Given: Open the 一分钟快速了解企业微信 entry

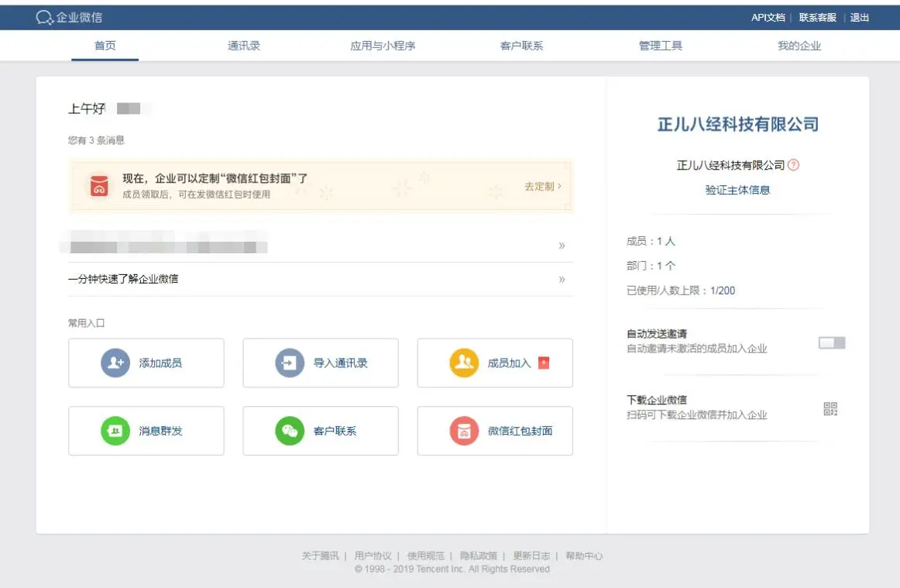Looking at the screenshot, I should (x=321, y=279).
